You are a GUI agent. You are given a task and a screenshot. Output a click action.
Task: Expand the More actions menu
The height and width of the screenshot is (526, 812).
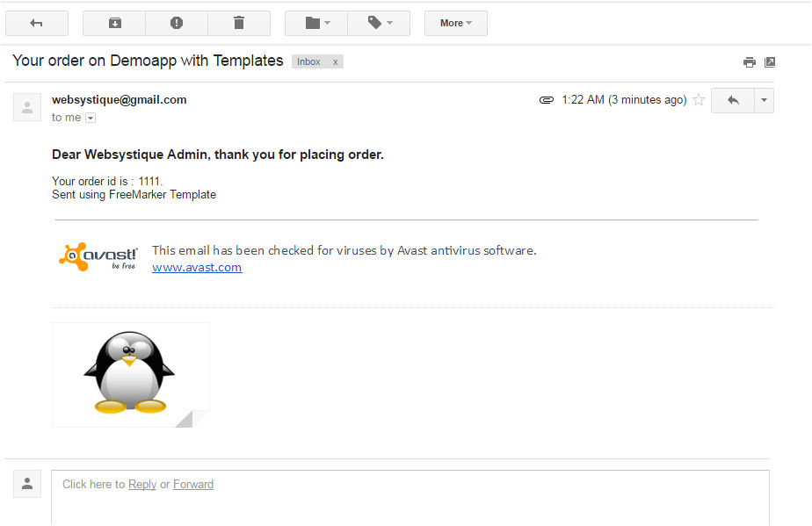point(455,23)
